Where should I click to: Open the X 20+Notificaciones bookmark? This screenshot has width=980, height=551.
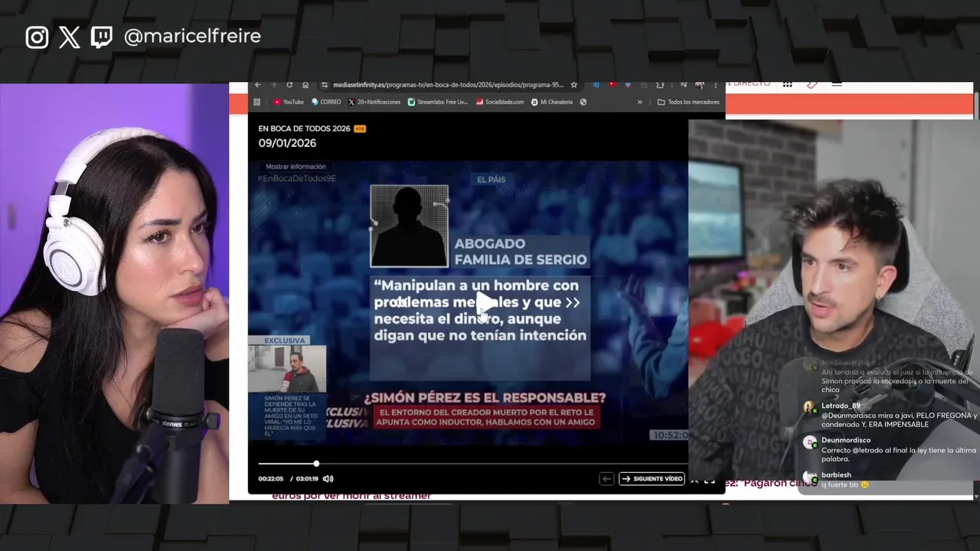tap(374, 102)
